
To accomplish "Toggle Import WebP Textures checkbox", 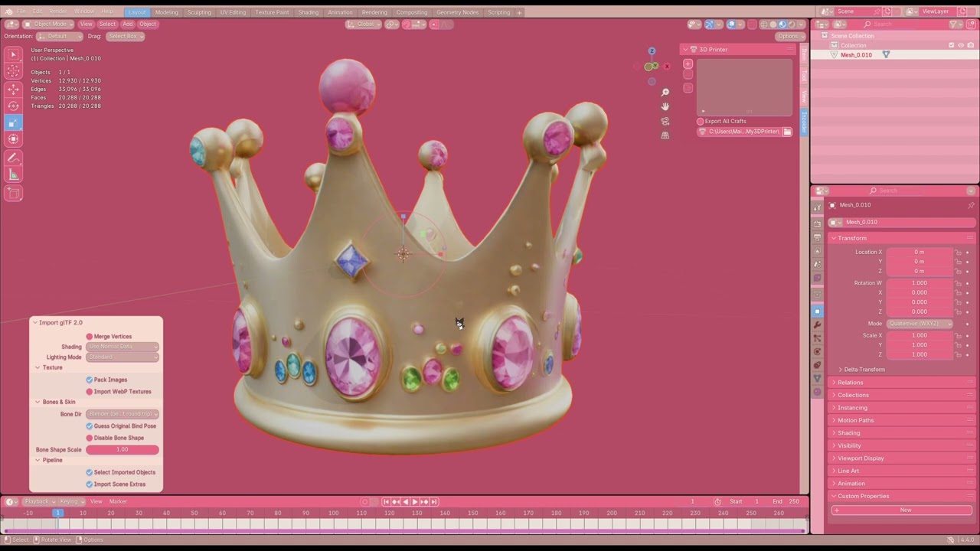I will [90, 392].
